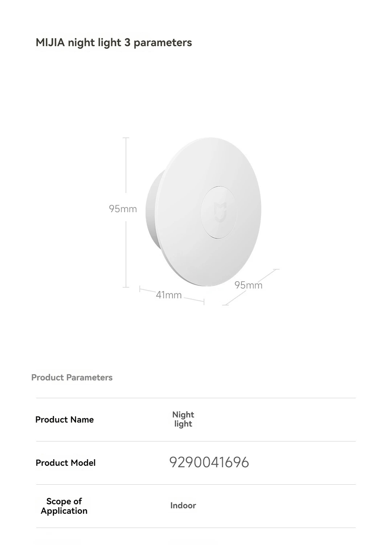Click the Scope of Application row label

(x=64, y=506)
